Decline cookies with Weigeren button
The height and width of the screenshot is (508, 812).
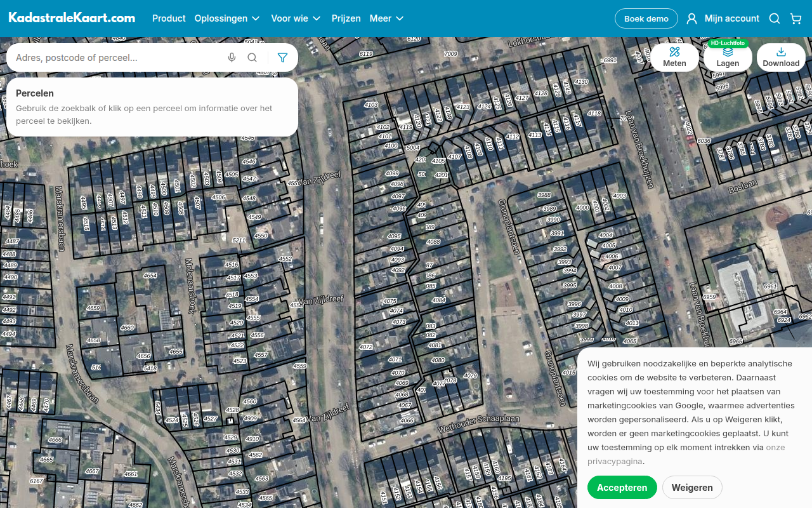(x=692, y=488)
